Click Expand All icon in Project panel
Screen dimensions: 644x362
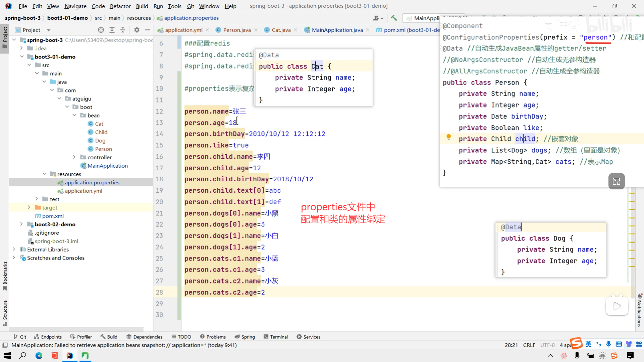click(x=112, y=30)
